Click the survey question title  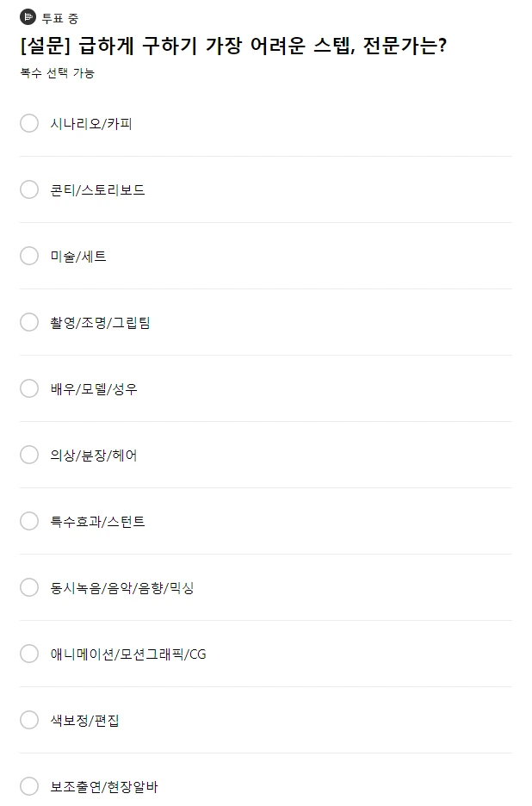pos(232,46)
